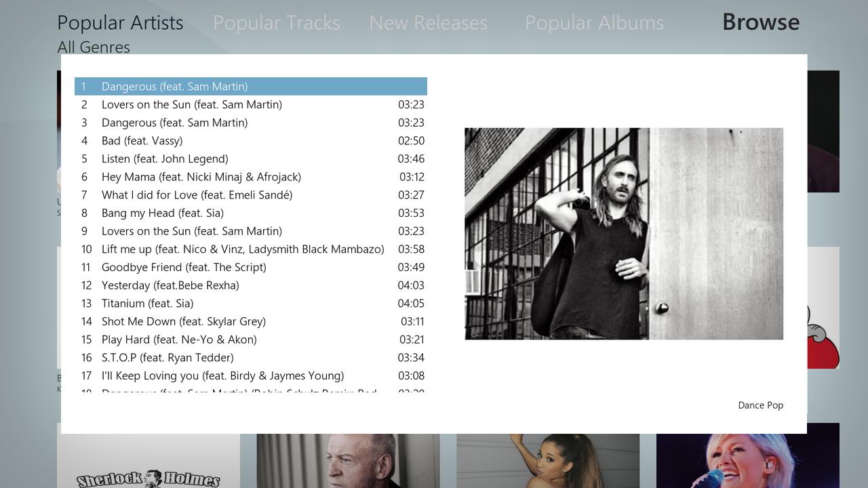
Task: Play track 9 Lovers on the Sun
Action: (x=251, y=231)
